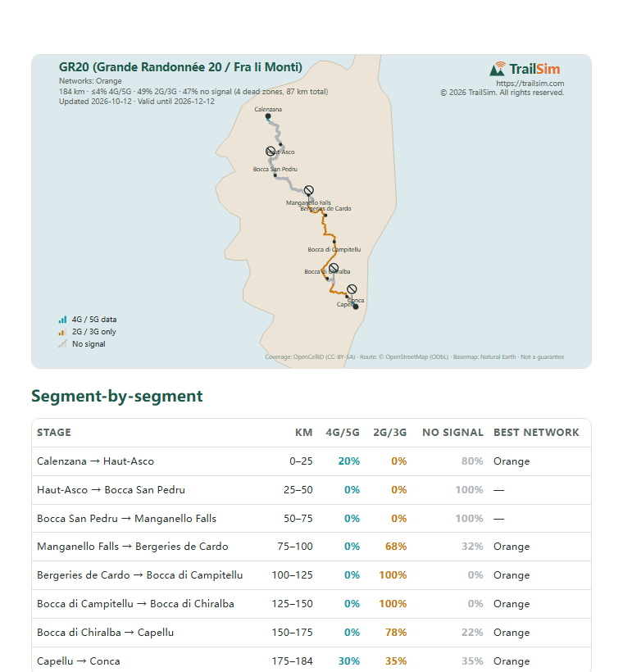Click the 30% 4G/5G value

[x=349, y=661]
